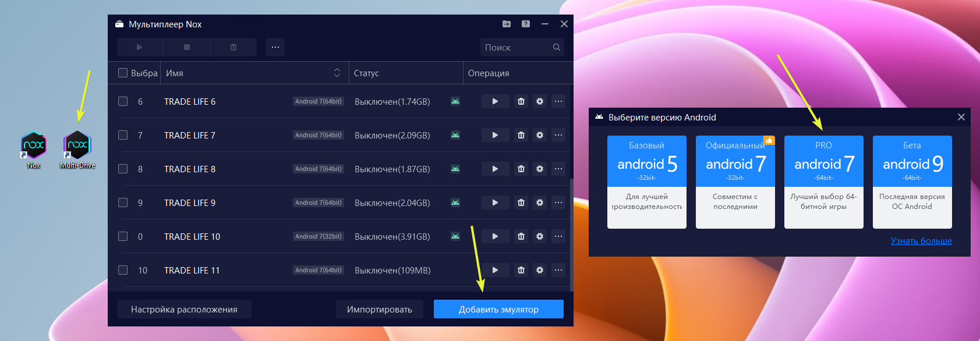This screenshot has width=980, height=341.
Task: Delete the TRADE LIFE 11 emulator
Action: (521, 270)
